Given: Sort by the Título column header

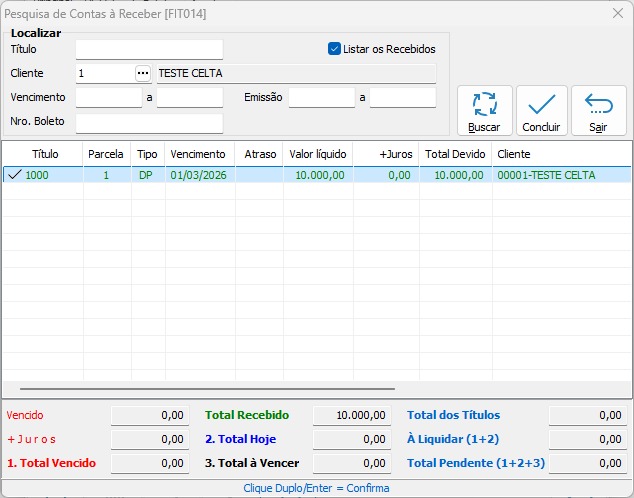Looking at the screenshot, I should (x=45, y=154).
